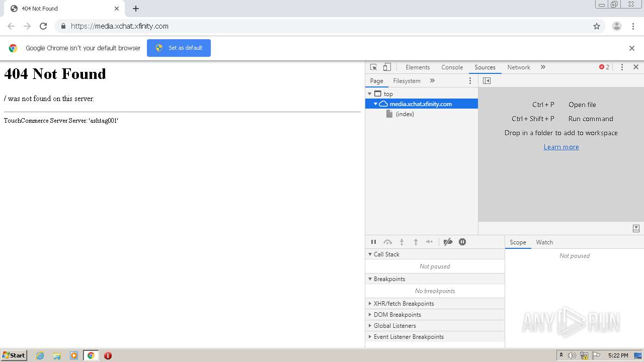Toggle deactivate breakpoints icon
The image size is (644, 362).
[448, 242]
